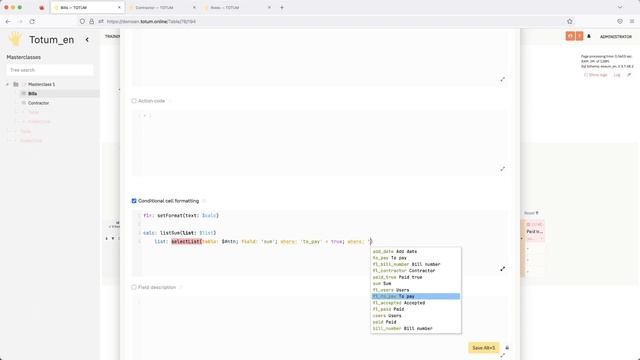Select 'paid_true Paid true' suggestion
640x360 pixels.
(416, 277)
